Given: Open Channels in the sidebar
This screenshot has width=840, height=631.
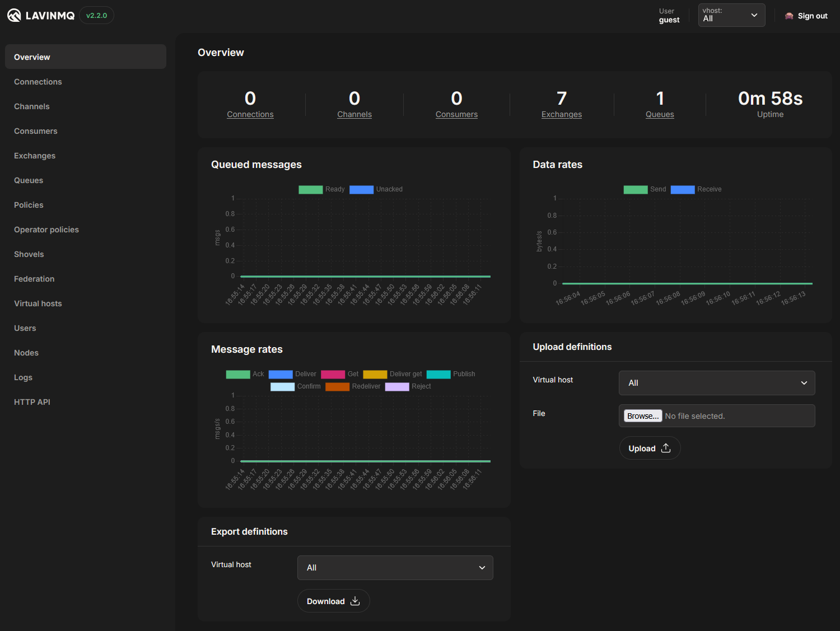Looking at the screenshot, I should (86, 106).
